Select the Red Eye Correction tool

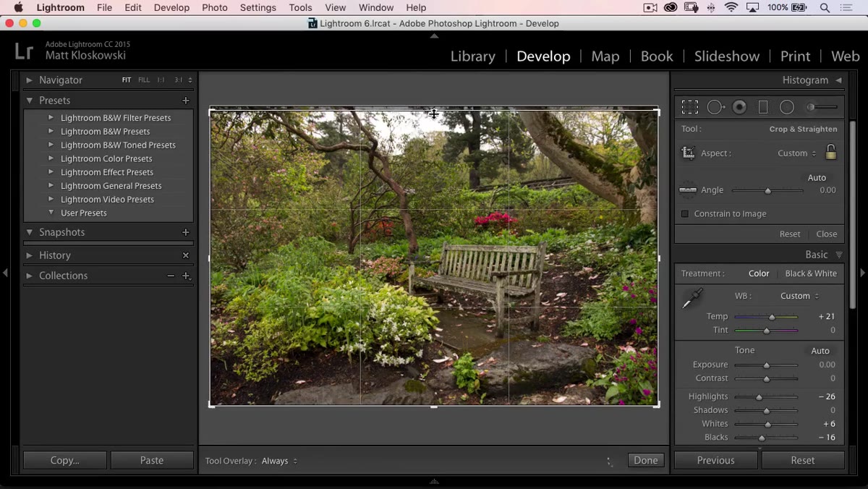click(739, 107)
